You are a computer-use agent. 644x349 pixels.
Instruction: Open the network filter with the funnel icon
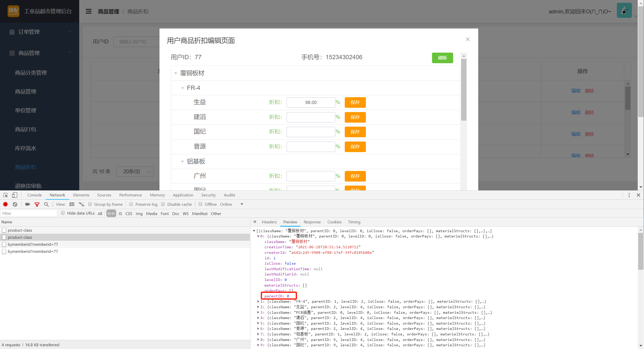(37, 204)
